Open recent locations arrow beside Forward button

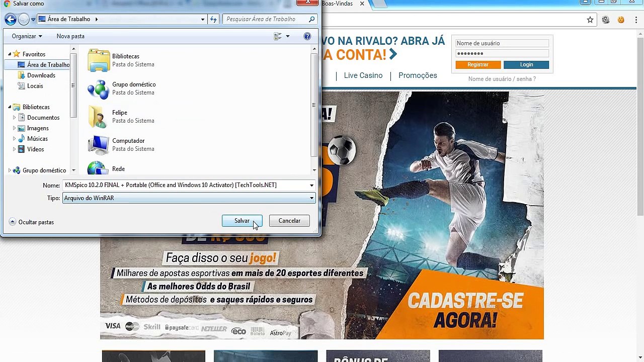[x=33, y=20]
